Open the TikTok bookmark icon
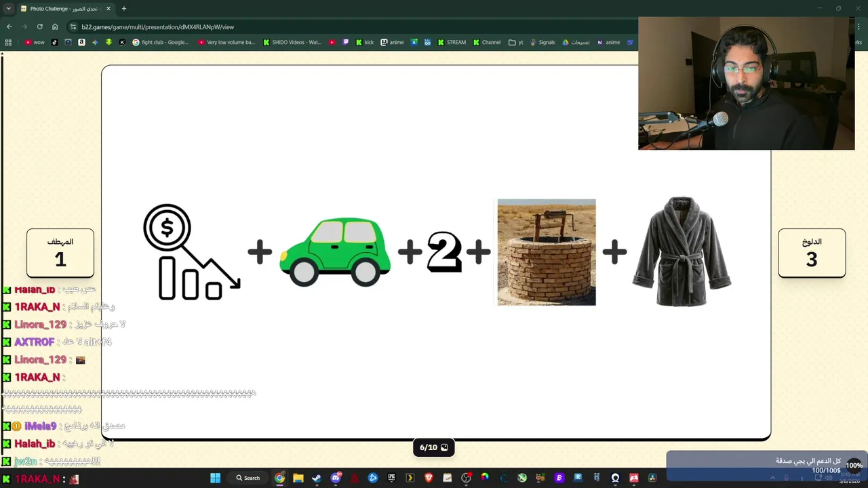Screen dimensions: 868x488 [55, 42]
